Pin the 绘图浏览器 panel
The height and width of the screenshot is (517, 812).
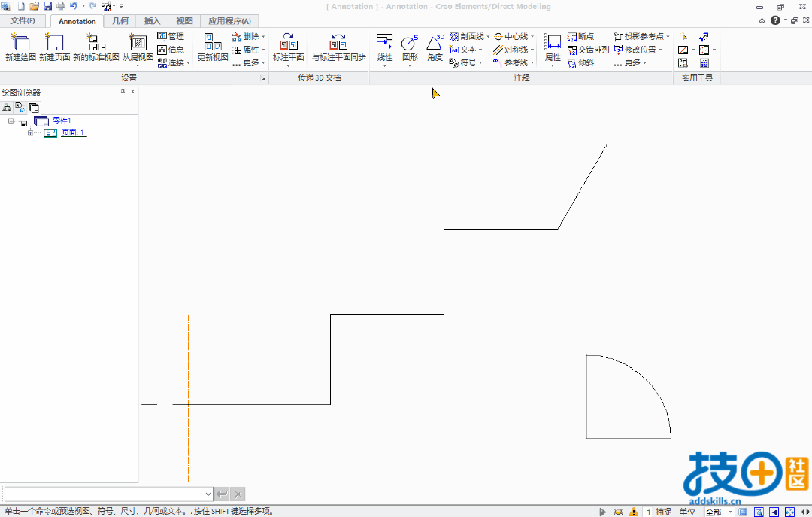point(123,91)
